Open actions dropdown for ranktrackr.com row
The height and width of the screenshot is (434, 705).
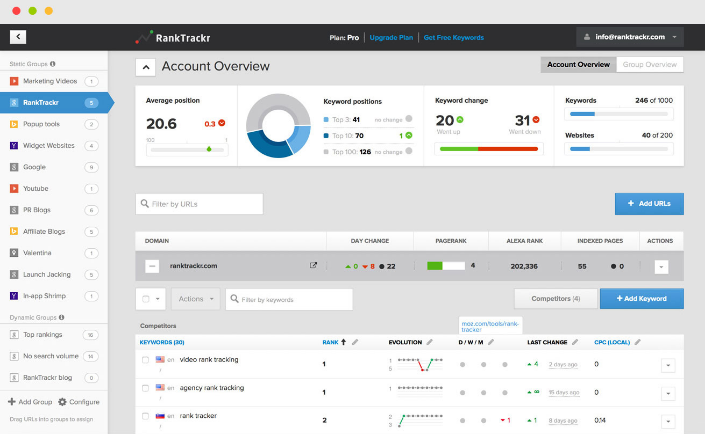click(661, 267)
